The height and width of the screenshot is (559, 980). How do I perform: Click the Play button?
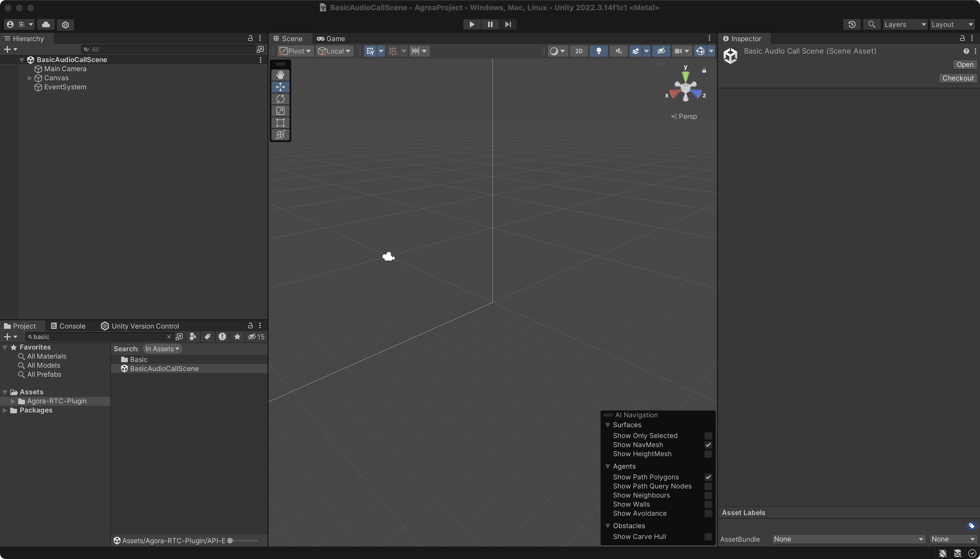click(472, 24)
